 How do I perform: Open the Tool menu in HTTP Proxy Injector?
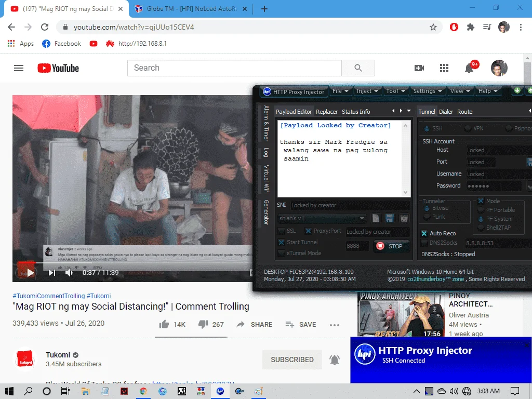click(x=395, y=91)
